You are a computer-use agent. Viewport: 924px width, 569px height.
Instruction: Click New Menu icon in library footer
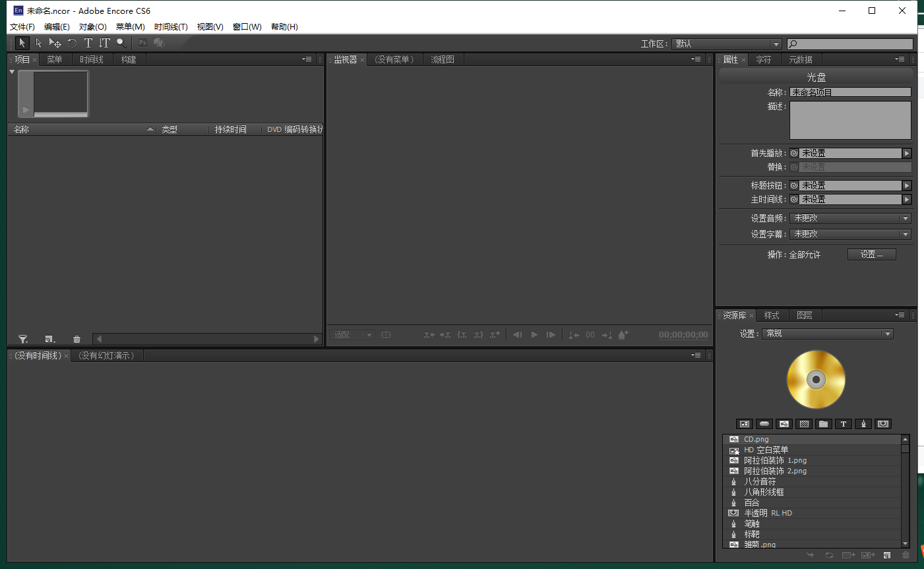868,555
